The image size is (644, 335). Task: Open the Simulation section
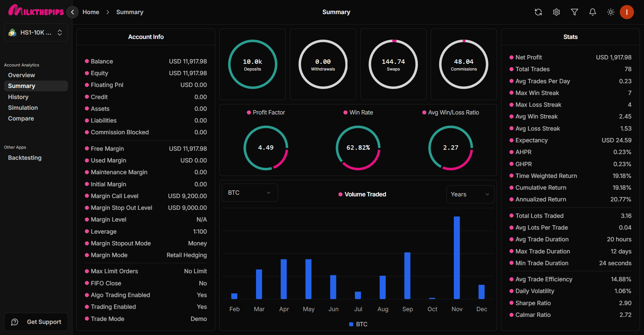coord(23,108)
